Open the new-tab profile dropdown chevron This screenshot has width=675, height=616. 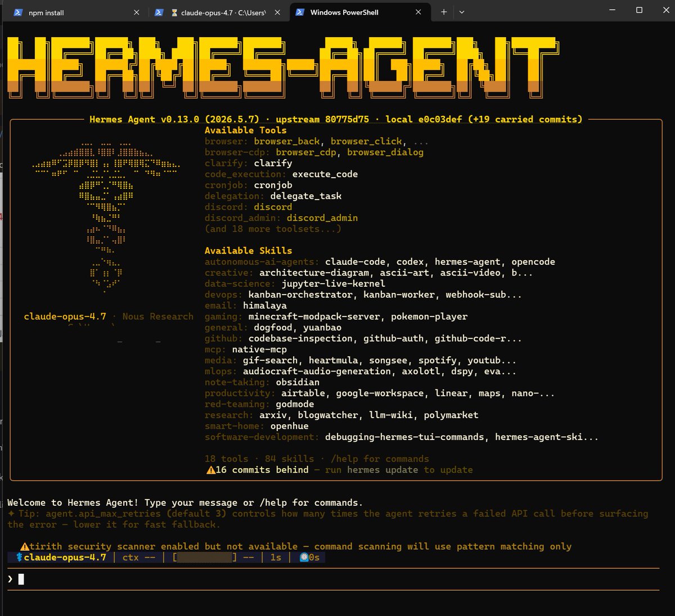(x=462, y=12)
